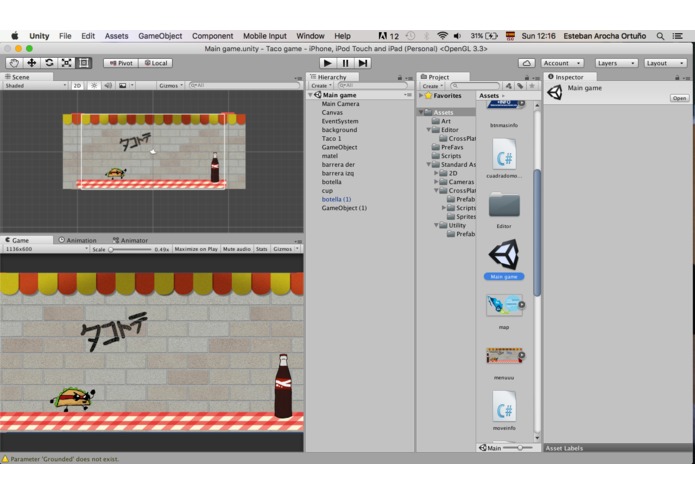This screenshot has width=695, height=494.
Task: Adjust the Game view Scale slider
Action: 130,249
